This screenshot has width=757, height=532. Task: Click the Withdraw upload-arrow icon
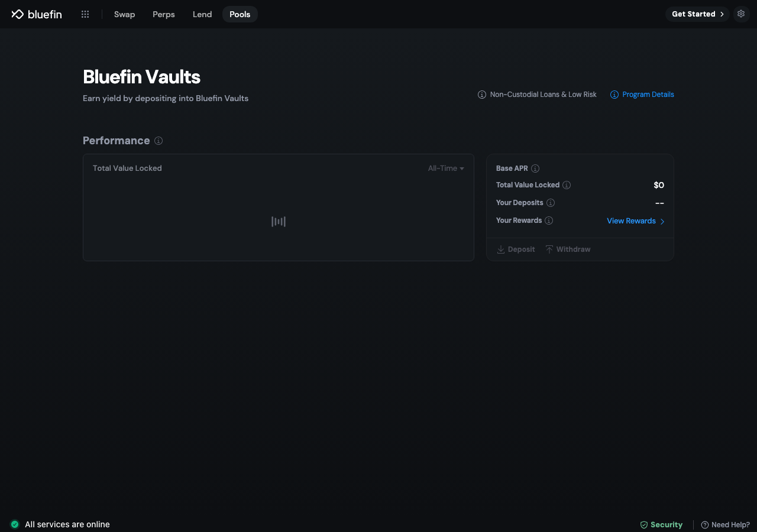click(549, 249)
